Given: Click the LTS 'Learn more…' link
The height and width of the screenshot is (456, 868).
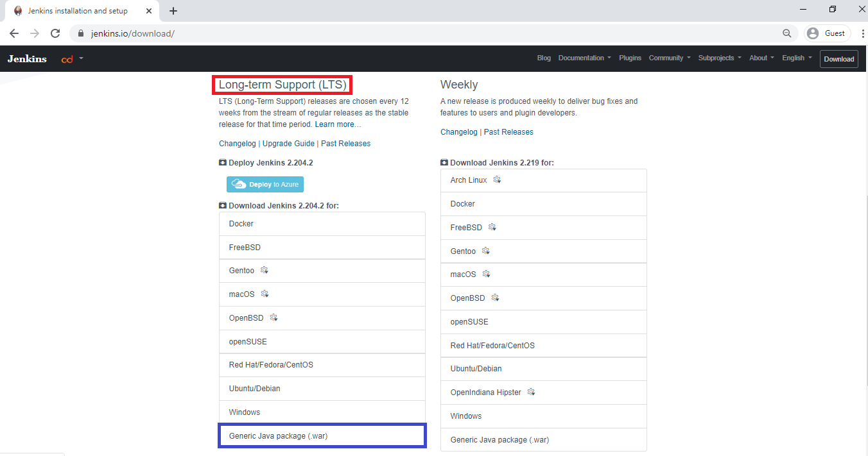Looking at the screenshot, I should [x=338, y=124].
